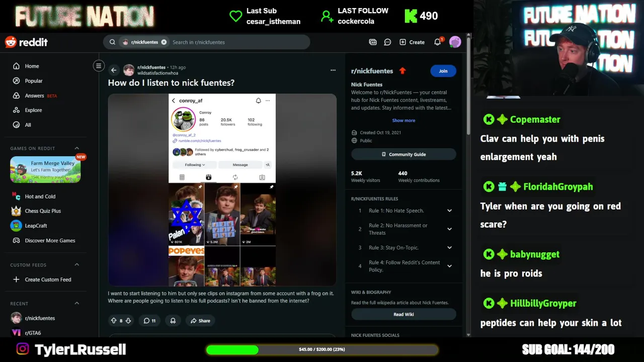Click the red up-arrow icon beside r/nickfuentes
Screen dimensions: 644x362
pos(402,71)
